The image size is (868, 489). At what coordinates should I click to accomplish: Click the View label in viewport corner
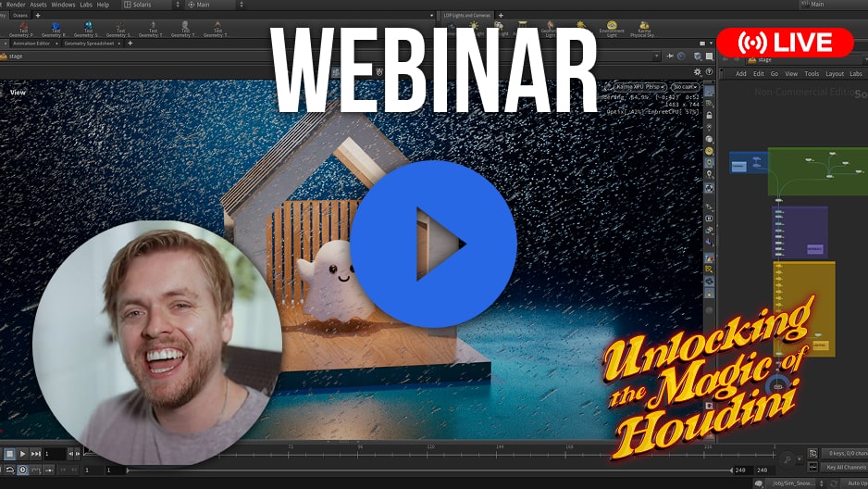click(18, 93)
